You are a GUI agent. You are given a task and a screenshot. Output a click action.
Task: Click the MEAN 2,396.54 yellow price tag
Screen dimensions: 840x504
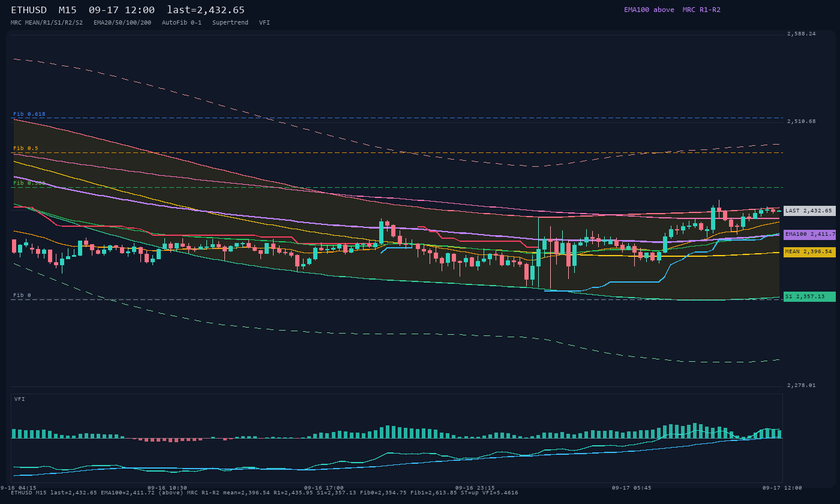coord(809,251)
